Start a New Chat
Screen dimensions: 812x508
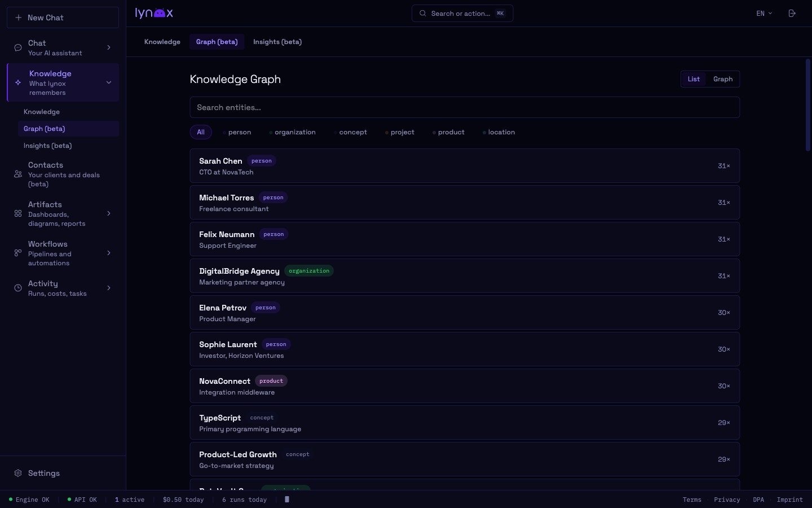[63, 17]
